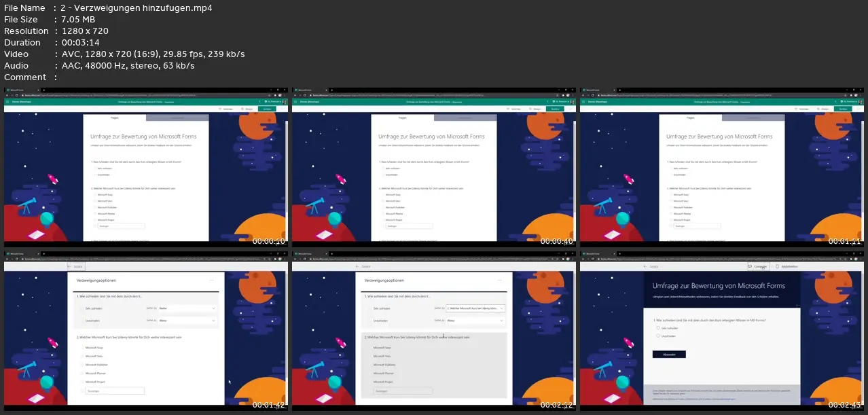Viewport: 868px width, 415px height.
Task: Click Sonstiges input field in 00:00:40 frame
Action: point(410,226)
